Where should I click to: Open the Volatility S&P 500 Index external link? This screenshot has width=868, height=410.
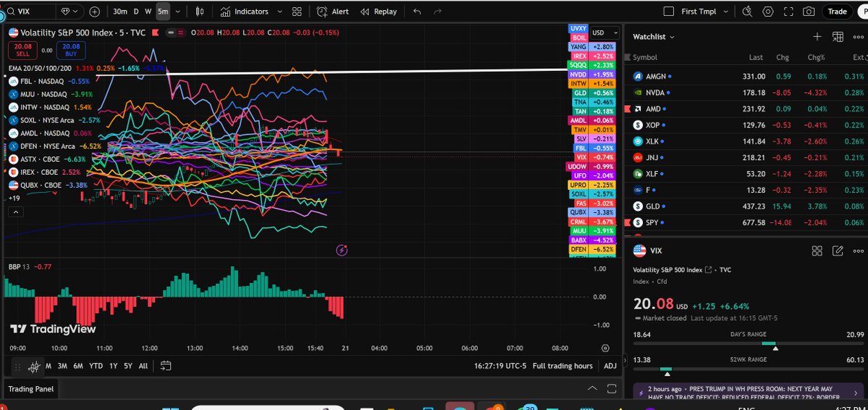pyautogui.click(x=707, y=269)
